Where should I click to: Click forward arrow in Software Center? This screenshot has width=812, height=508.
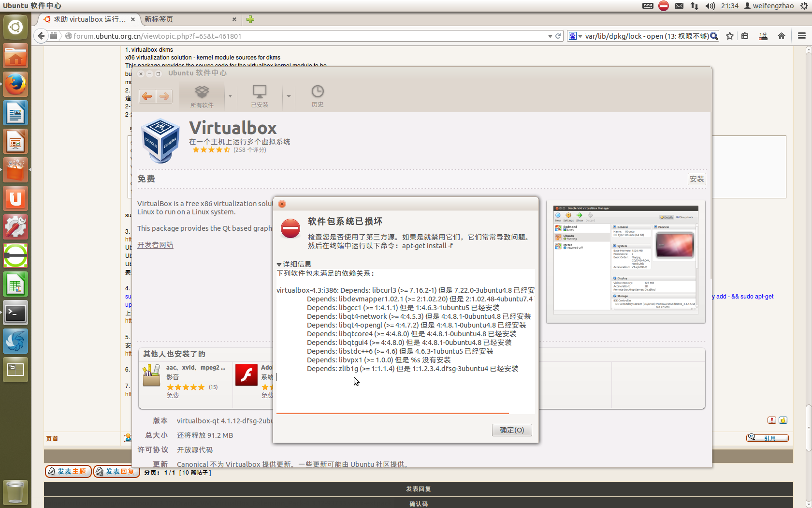(164, 96)
